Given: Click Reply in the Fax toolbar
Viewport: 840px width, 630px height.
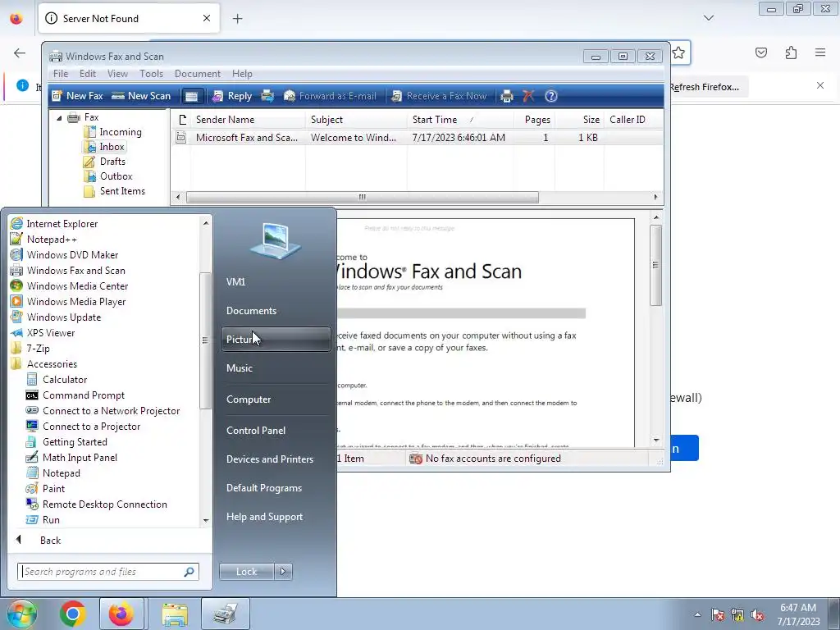Looking at the screenshot, I should (232, 96).
